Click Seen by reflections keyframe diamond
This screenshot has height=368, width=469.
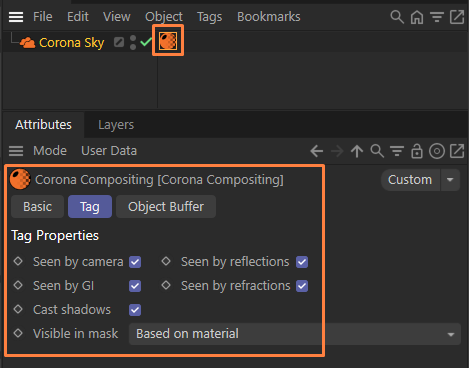(166, 261)
